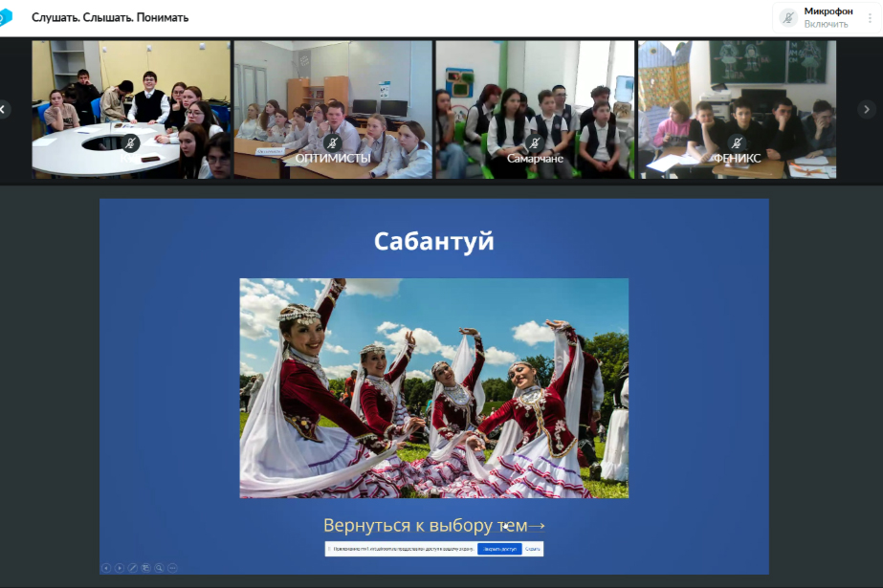Click the muted mic icon on Самарчане video
The height and width of the screenshot is (588, 883).
click(x=535, y=143)
